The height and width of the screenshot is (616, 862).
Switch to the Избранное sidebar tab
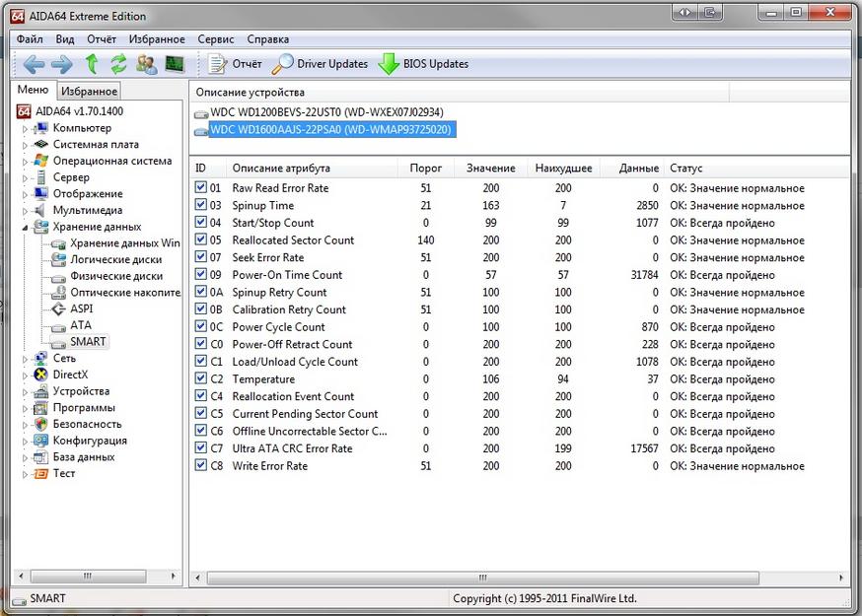coord(89,92)
